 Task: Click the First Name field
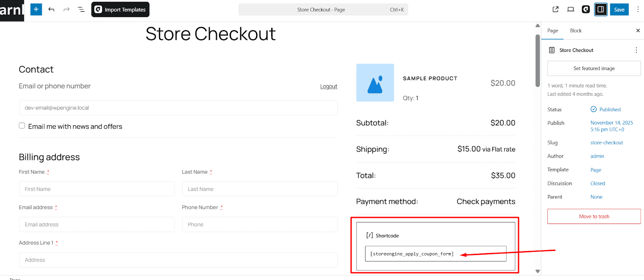pos(97,189)
